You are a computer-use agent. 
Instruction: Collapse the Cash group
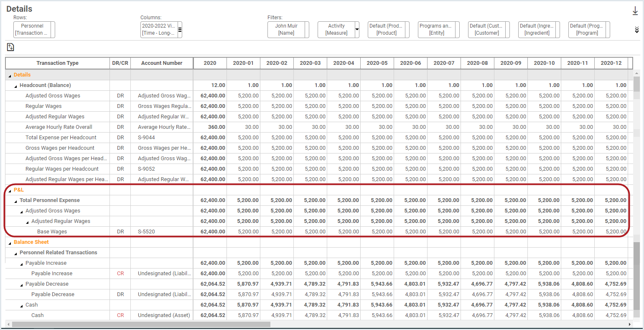22,305
